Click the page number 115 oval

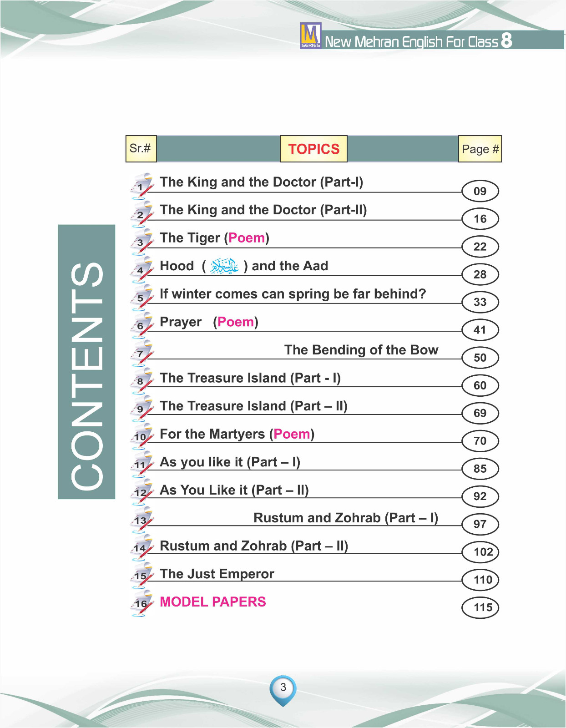(x=480, y=607)
